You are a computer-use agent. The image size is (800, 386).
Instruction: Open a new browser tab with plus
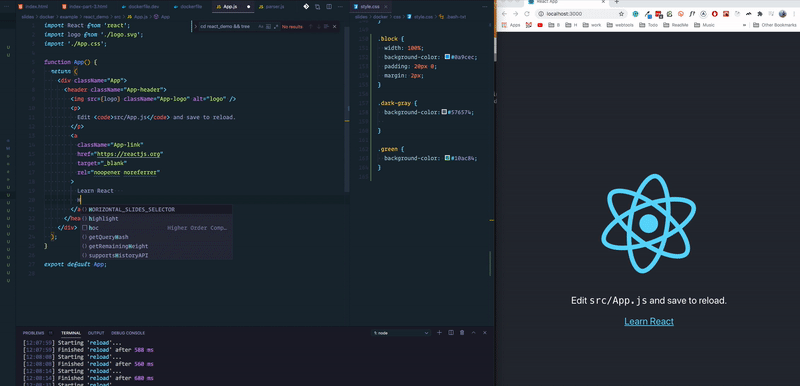(616, 2)
